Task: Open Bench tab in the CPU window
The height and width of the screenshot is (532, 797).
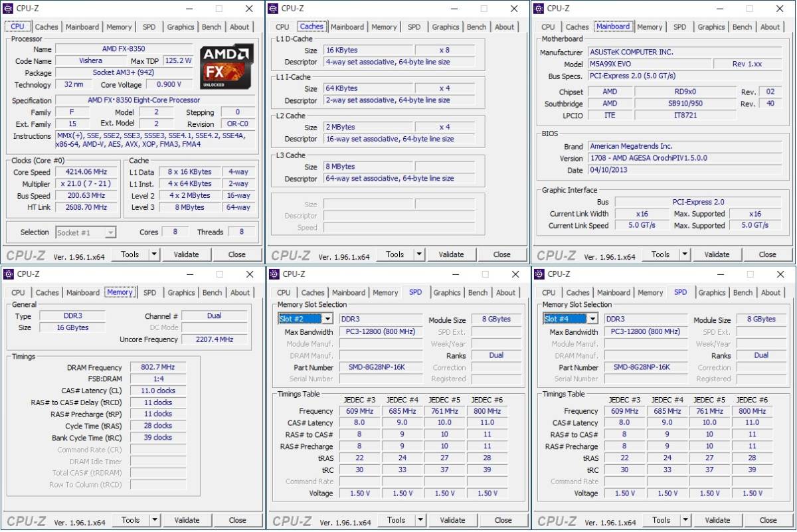Action: tap(211, 27)
